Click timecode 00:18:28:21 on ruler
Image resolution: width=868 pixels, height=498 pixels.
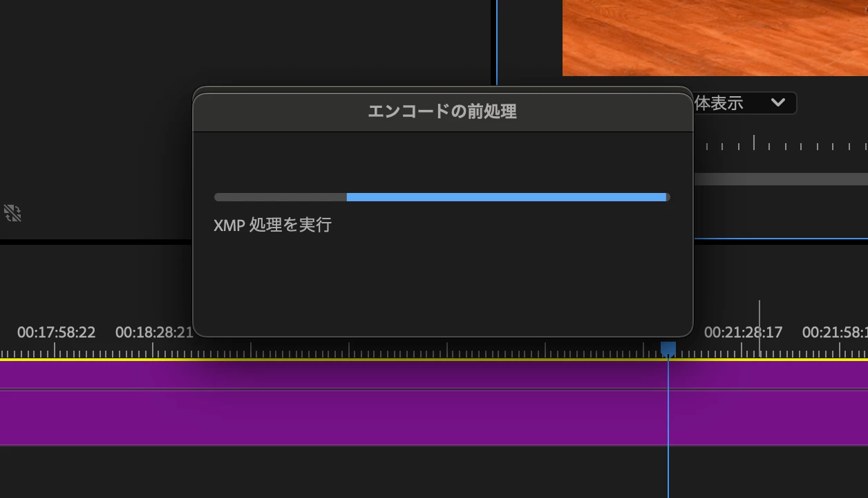click(154, 333)
